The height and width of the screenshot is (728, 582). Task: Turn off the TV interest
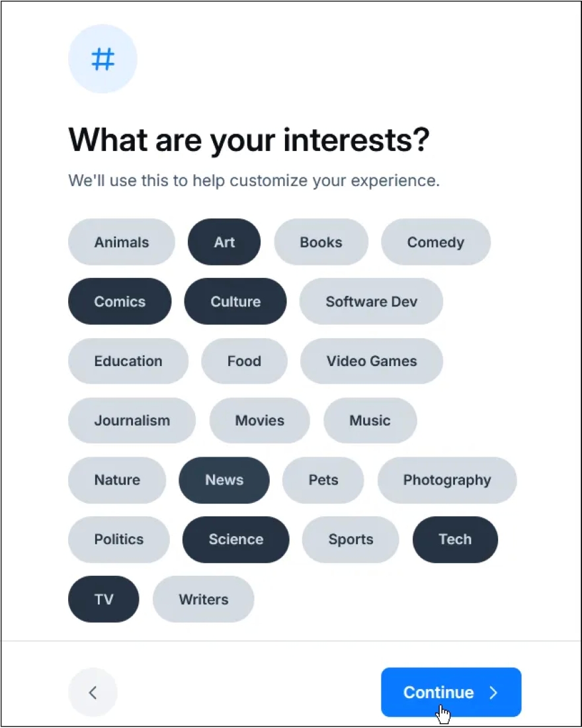(104, 600)
